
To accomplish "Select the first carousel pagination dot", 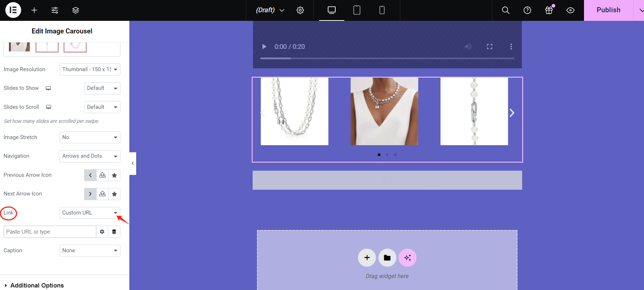I will click(379, 155).
